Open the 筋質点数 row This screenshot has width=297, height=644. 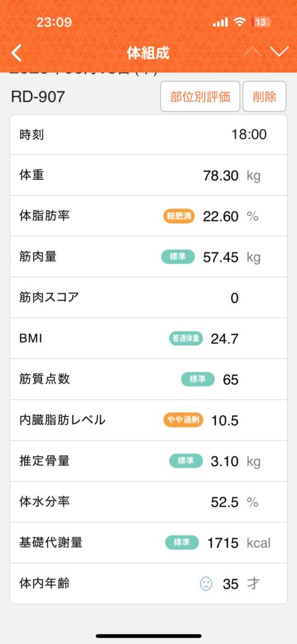point(148,379)
